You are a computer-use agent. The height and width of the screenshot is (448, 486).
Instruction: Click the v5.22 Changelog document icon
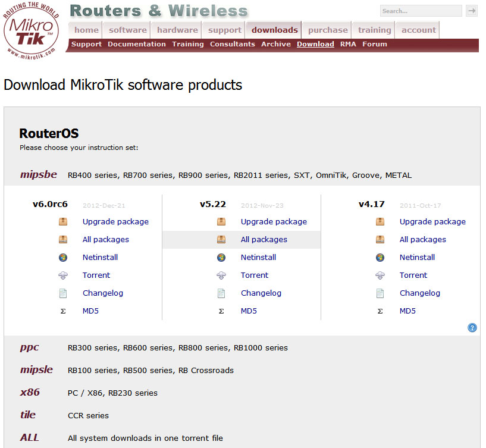coord(221,293)
